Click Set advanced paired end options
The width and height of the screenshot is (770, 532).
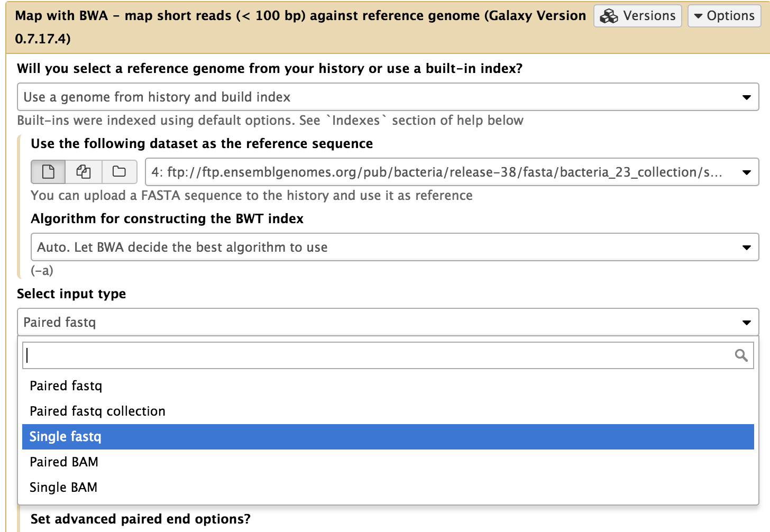click(141, 519)
